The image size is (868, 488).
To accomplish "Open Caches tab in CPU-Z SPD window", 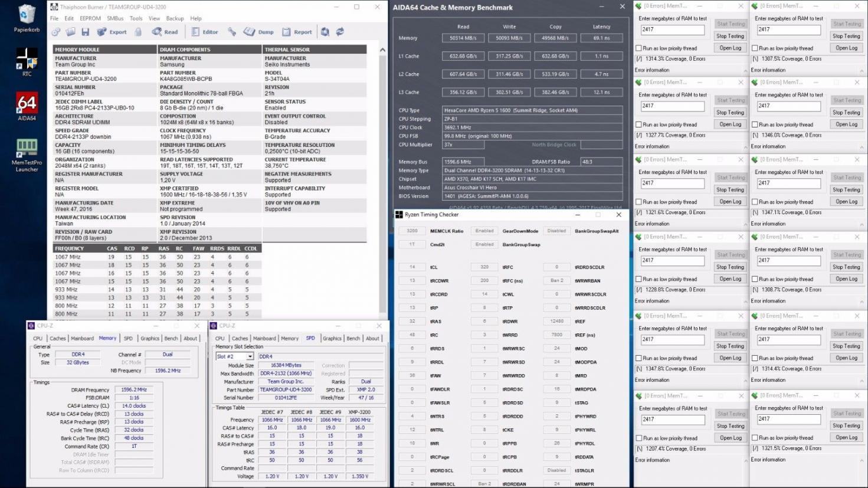I will (240, 339).
